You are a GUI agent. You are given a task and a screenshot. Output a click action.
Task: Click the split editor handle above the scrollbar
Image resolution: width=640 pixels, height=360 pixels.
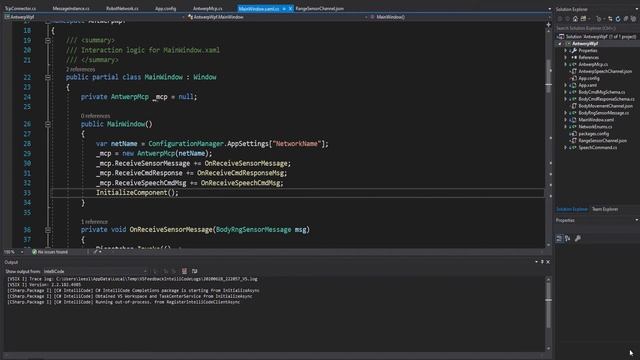coord(548,25)
